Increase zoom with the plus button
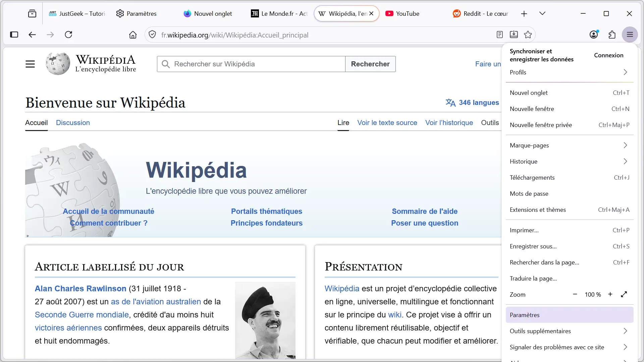644x362 pixels. click(610, 294)
